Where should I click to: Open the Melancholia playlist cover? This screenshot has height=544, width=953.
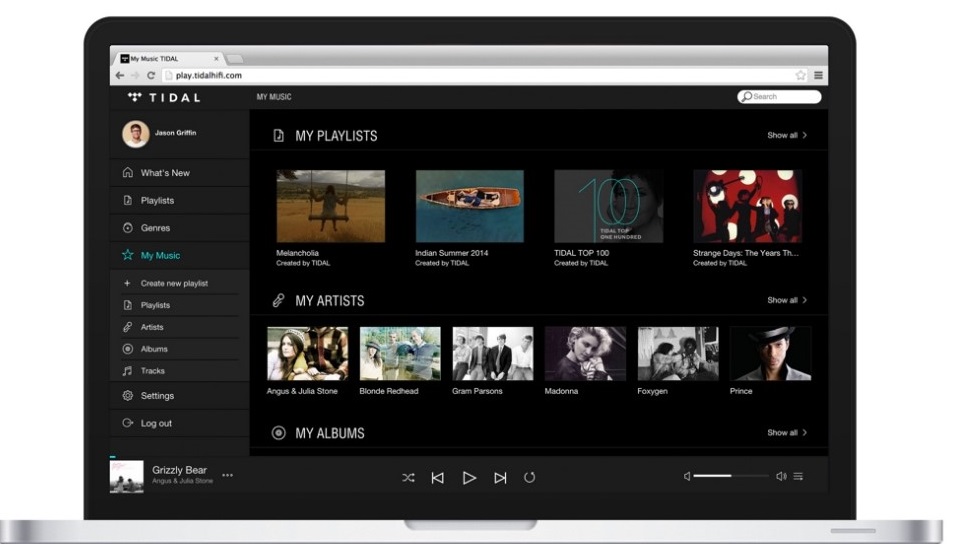pos(331,206)
